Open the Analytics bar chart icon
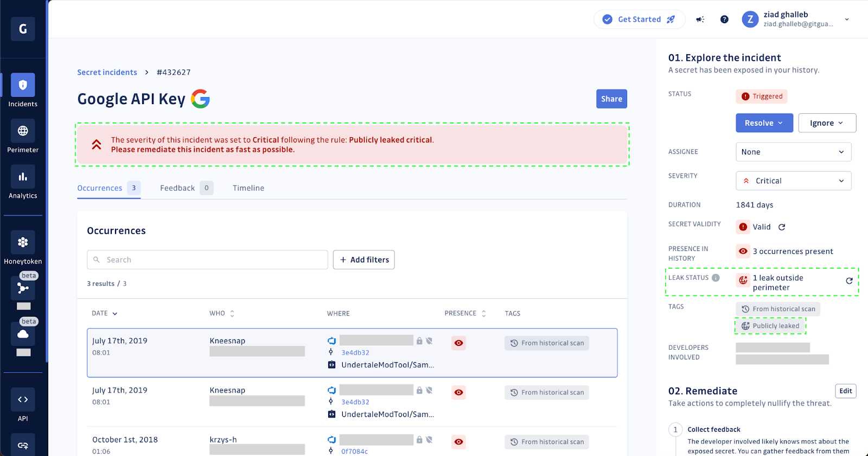This screenshot has width=868, height=456. click(23, 177)
